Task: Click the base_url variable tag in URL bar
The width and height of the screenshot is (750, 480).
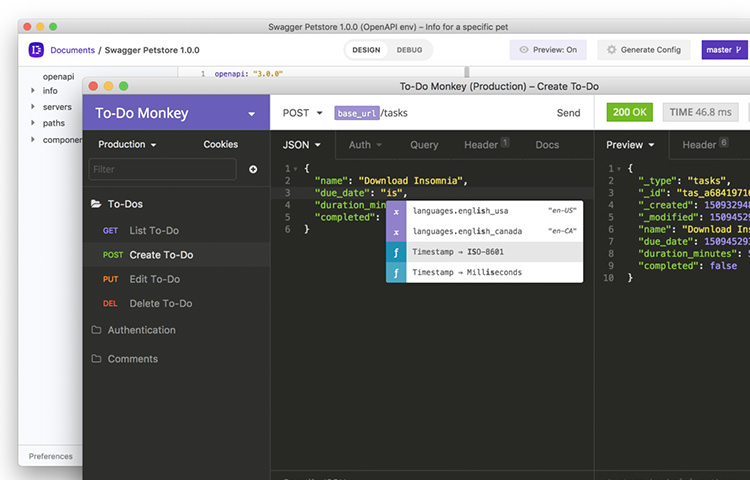Action: tap(357, 113)
